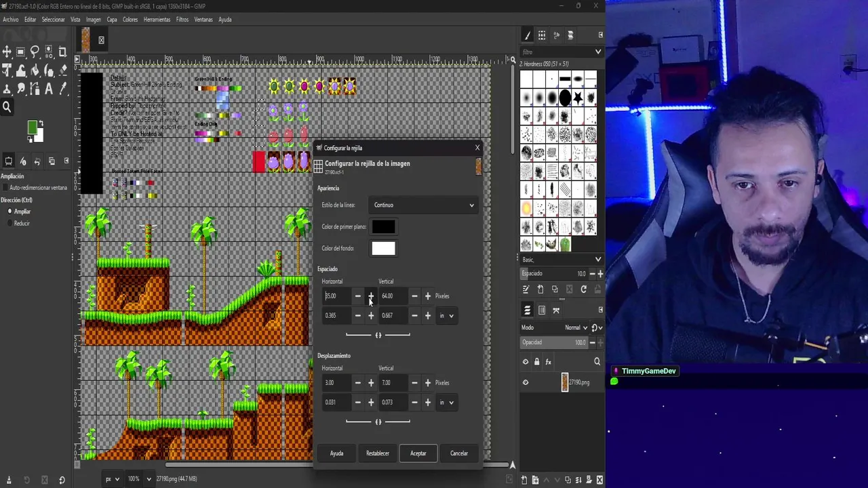The image size is (868, 488).
Task: Open the Undo History tab
Action: coord(37,161)
